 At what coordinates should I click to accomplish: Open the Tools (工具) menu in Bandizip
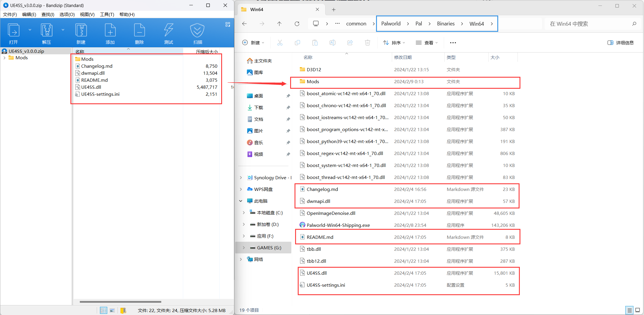107,14
